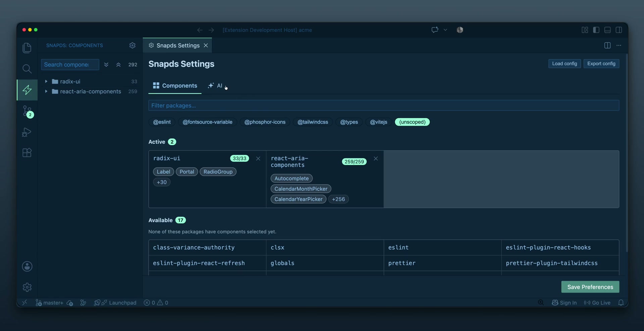The width and height of the screenshot is (644, 331).
Task: Open the Manage gear in activity bar
Action: point(27,287)
